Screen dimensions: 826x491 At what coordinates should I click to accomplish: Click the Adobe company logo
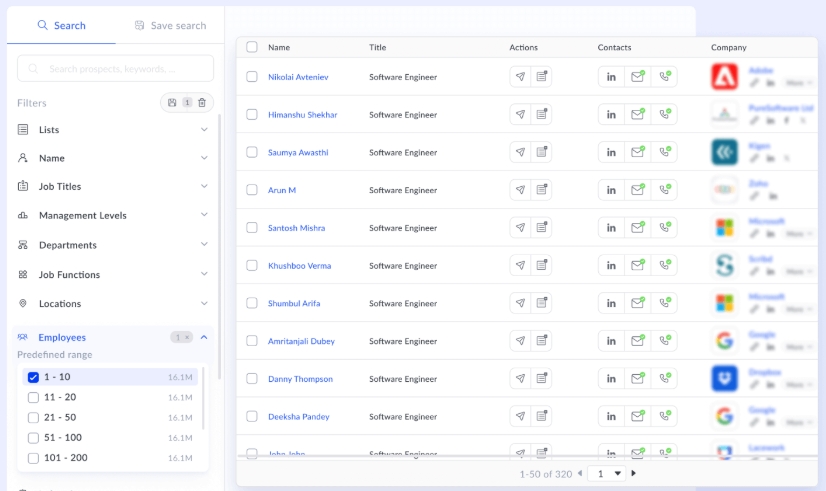pyautogui.click(x=724, y=76)
